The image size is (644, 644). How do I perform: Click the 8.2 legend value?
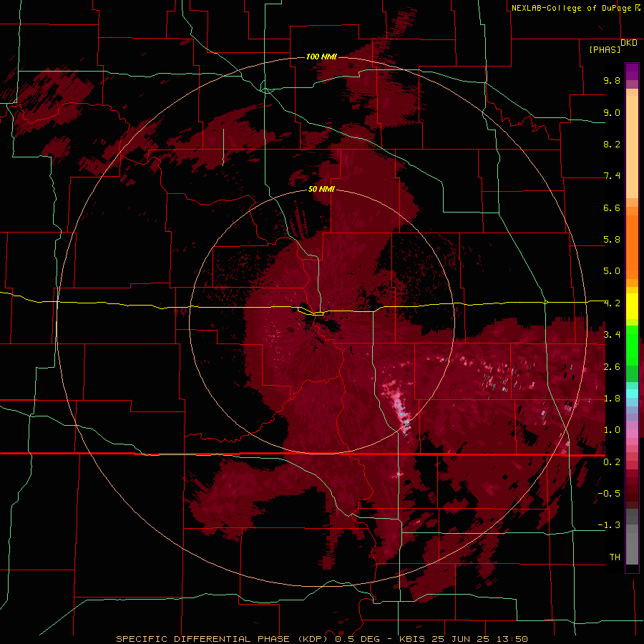(612, 144)
